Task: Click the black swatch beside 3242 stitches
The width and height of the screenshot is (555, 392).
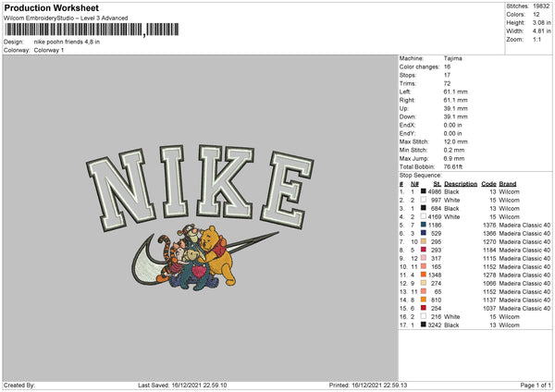Action: 423,325
